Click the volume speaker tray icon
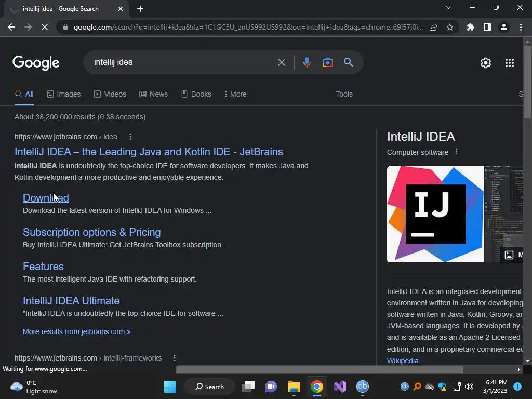The image size is (532, 399). coord(469,387)
